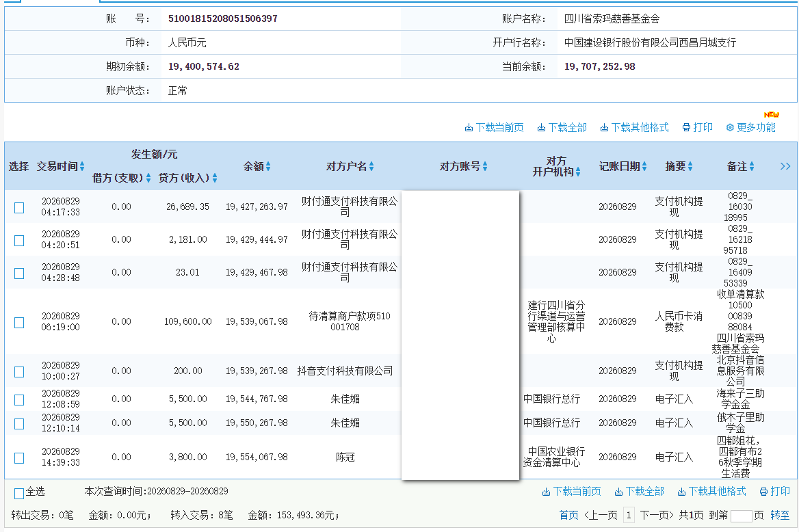The height and width of the screenshot is (532, 799).
Task: Click credit amount 26,689.35
Action: point(187,207)
